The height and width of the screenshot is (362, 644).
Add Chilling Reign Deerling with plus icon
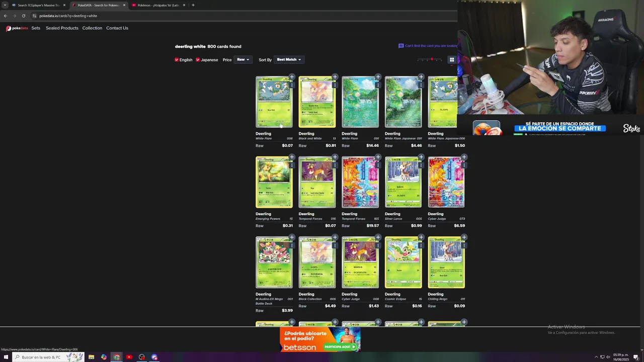tap(464, 237)
